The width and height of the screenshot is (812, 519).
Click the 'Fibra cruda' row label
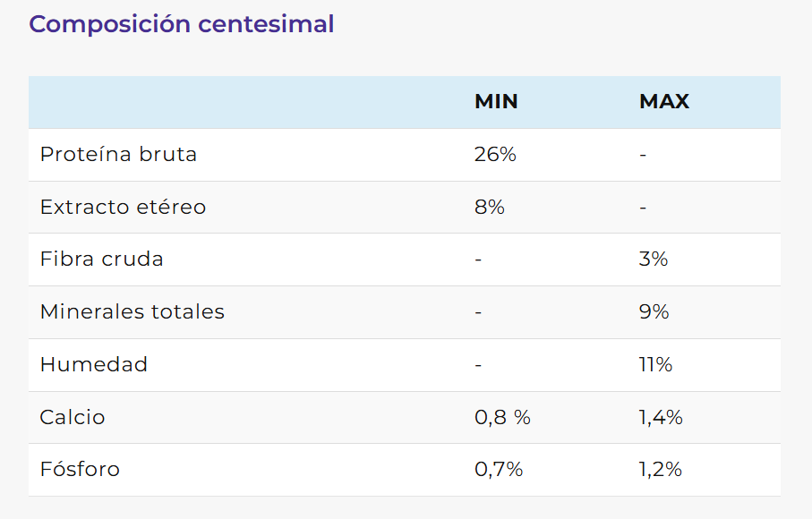click(102, 259)
